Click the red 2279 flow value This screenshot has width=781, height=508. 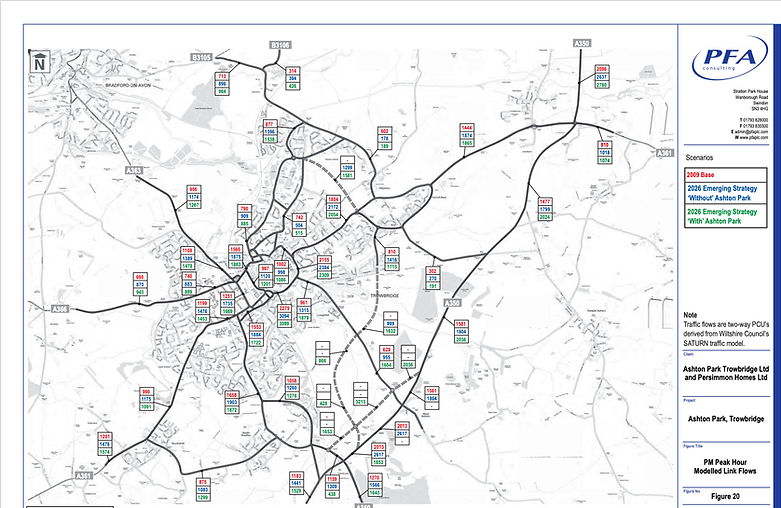coord(284,308)
